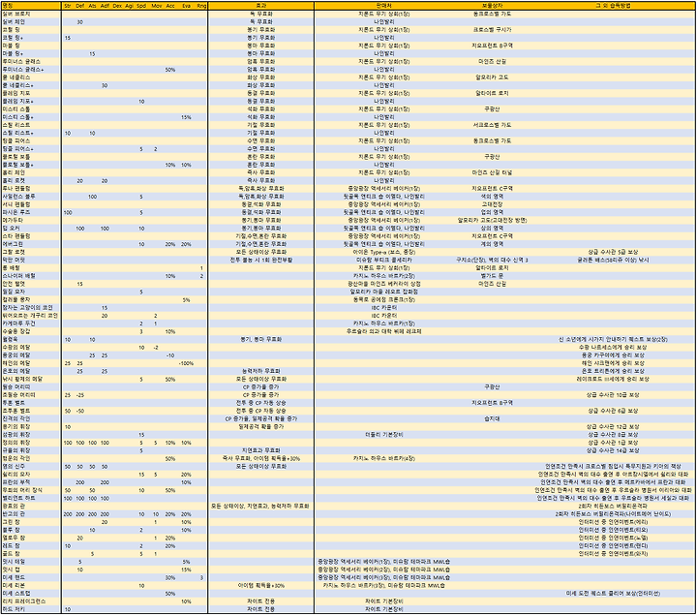Click the 초필승 머리띠 item name
Image resolution: width=697 pixels, height=616 pixels.
(x=19, y=395)
